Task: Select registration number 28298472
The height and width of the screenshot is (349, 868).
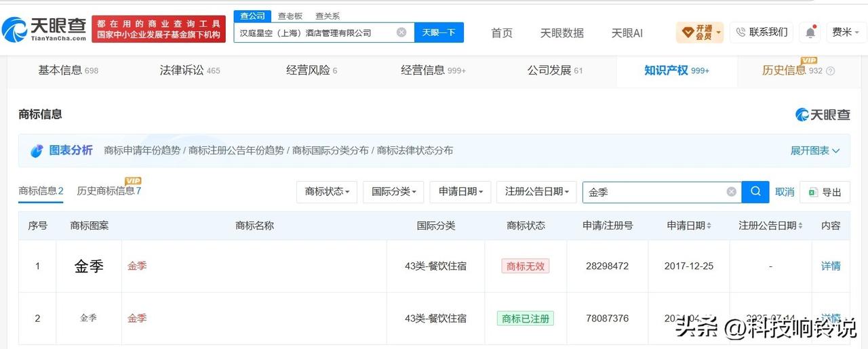Action: pos(607,266)
